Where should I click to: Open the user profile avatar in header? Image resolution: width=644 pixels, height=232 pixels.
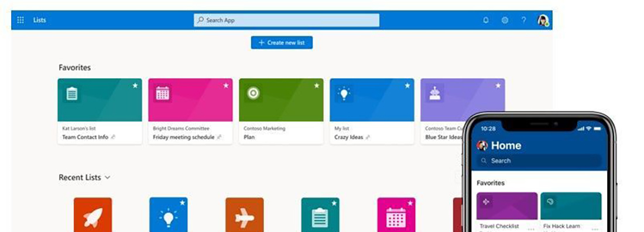tap(543, 20)
